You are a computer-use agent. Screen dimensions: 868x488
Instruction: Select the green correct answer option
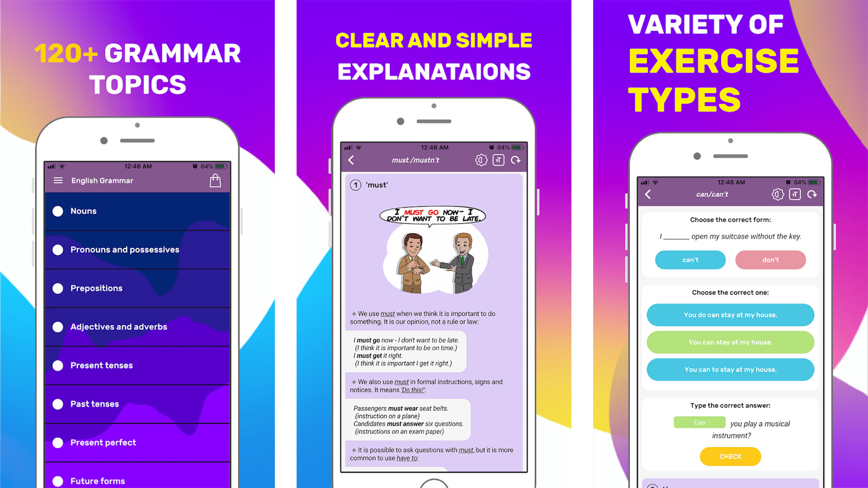point(730,342)
